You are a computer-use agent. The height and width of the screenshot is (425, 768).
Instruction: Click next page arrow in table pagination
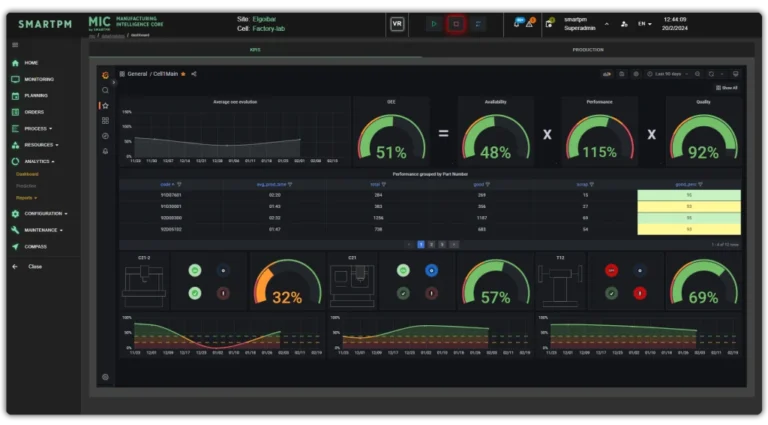(x=454, y=244)
